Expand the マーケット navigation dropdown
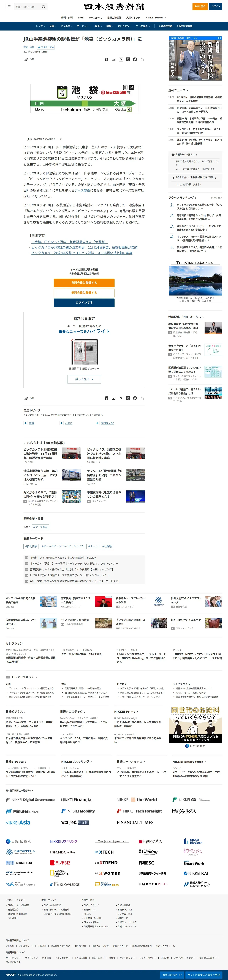 [84, 26]
